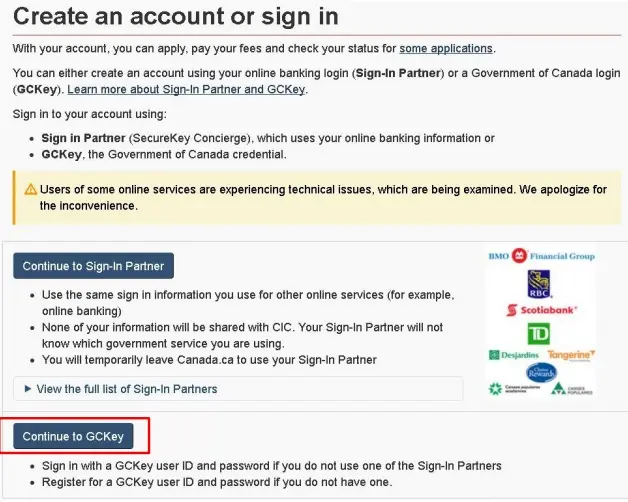
Task: Click the green triangle Caisses Populaires logo
Action: coord(572,389)
